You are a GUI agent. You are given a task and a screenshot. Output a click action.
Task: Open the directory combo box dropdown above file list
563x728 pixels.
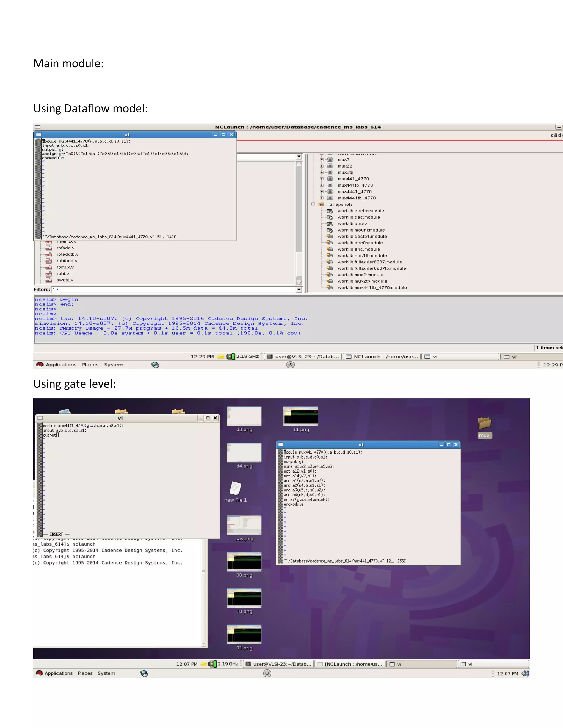pos(299,157)
